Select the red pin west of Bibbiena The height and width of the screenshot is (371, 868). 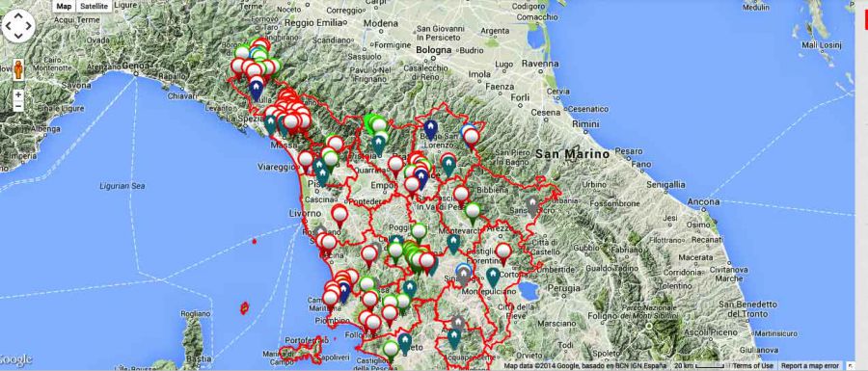[x=461, y=196]
